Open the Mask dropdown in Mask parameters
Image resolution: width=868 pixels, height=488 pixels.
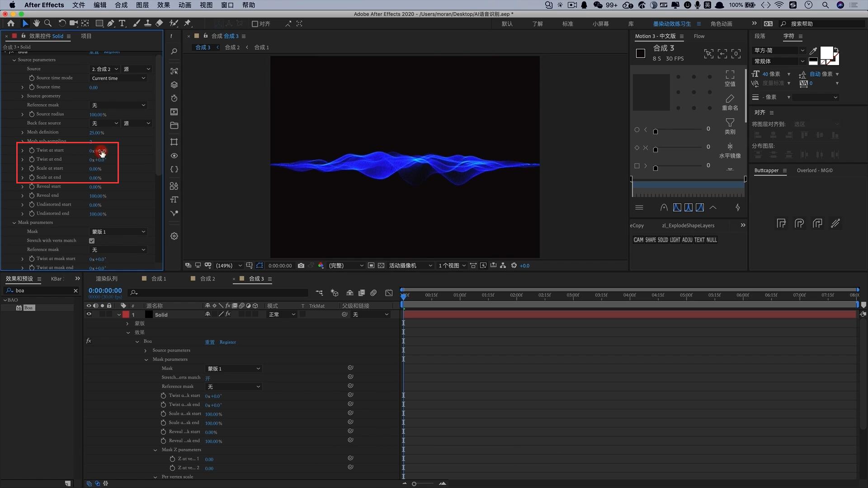(117, 231)
